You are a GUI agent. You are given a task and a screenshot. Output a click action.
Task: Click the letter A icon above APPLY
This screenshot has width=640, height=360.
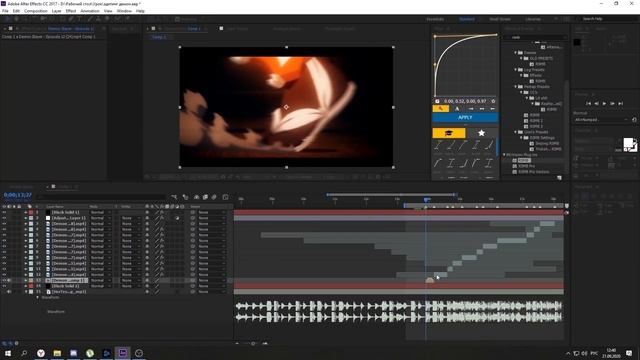point(457,109)
